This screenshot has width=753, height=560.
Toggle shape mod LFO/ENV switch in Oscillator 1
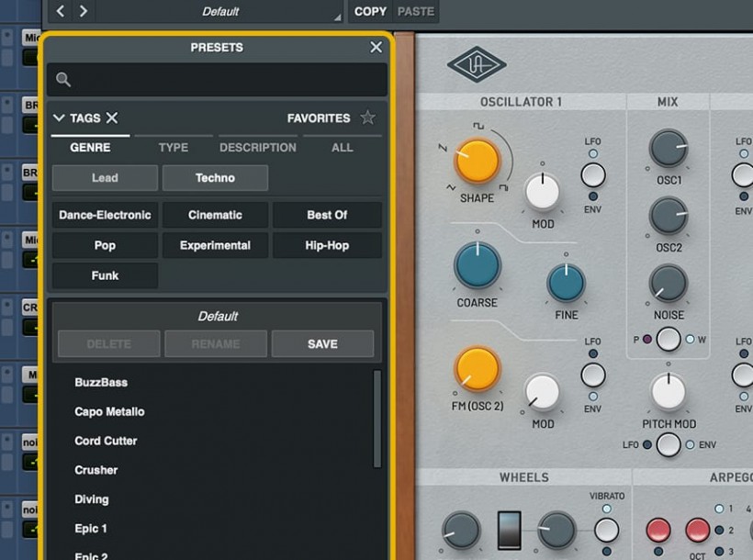593,174
